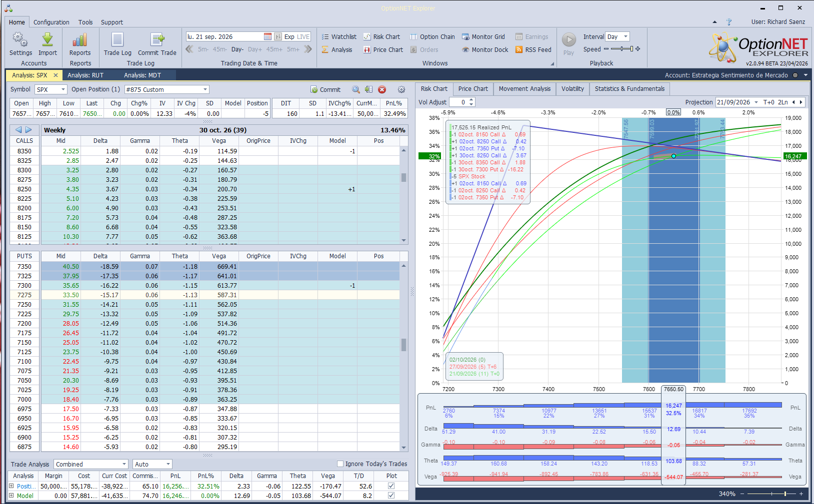Screen dimensions: 814x504
Task: Open the Auto dropdown in Trade Analysis
Action: tap(152, 464)
